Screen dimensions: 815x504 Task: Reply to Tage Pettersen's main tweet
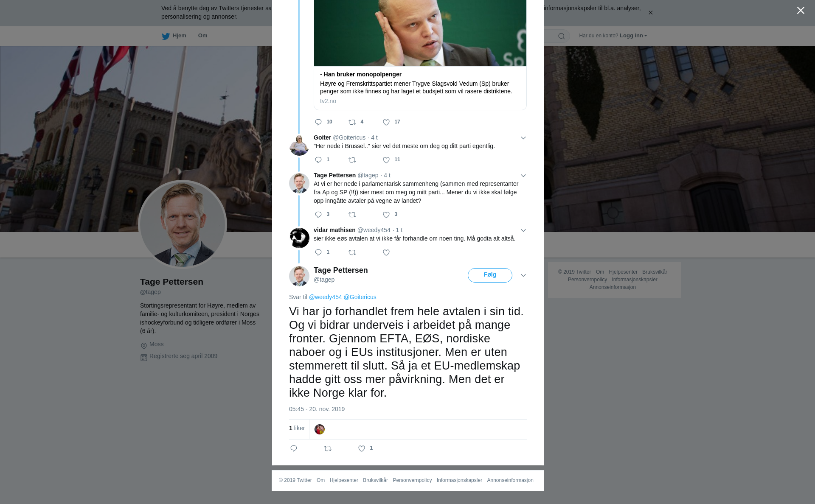[x=294, y=448]
